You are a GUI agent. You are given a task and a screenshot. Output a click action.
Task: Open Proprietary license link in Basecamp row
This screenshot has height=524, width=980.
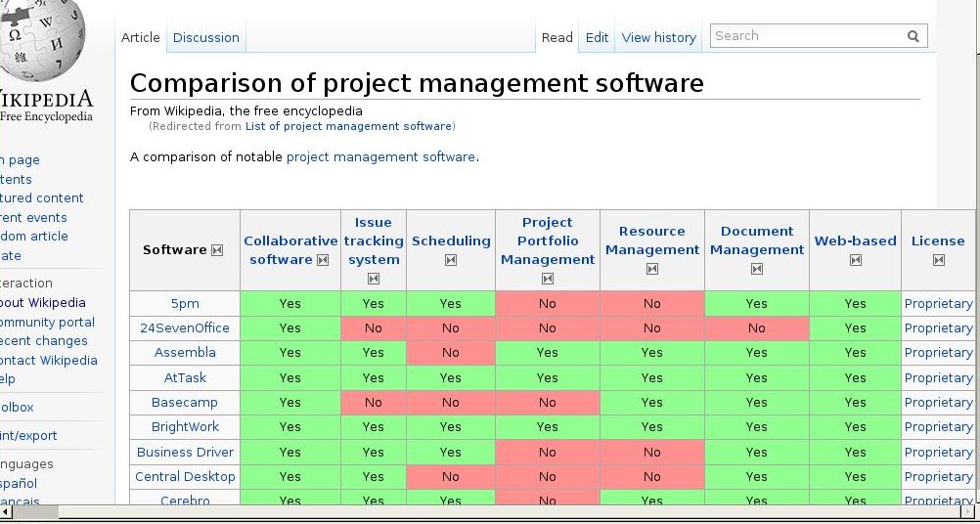click(938, 402)
